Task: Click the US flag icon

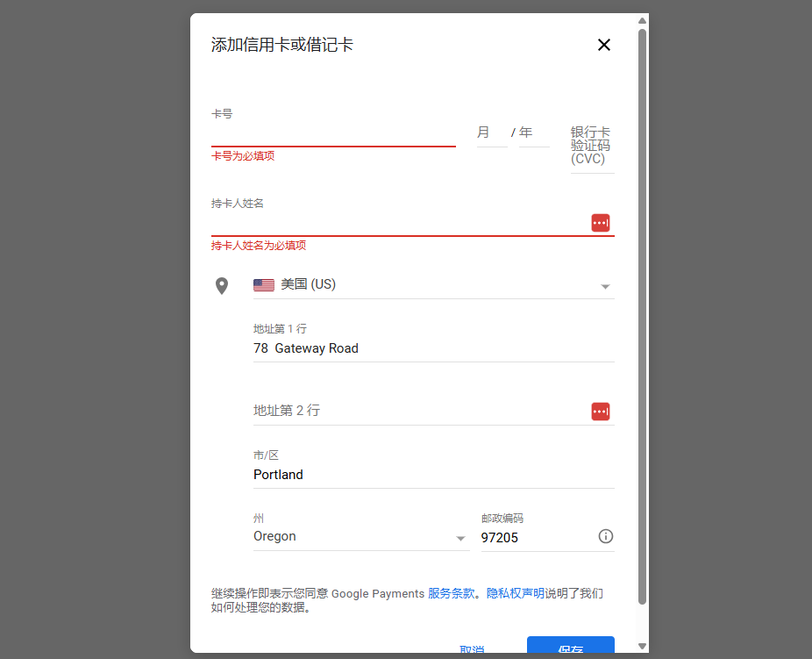Action: [x=263, y=284]
